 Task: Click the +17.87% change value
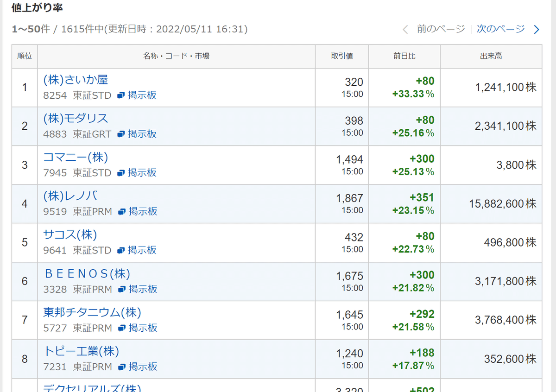click(413, 366)
